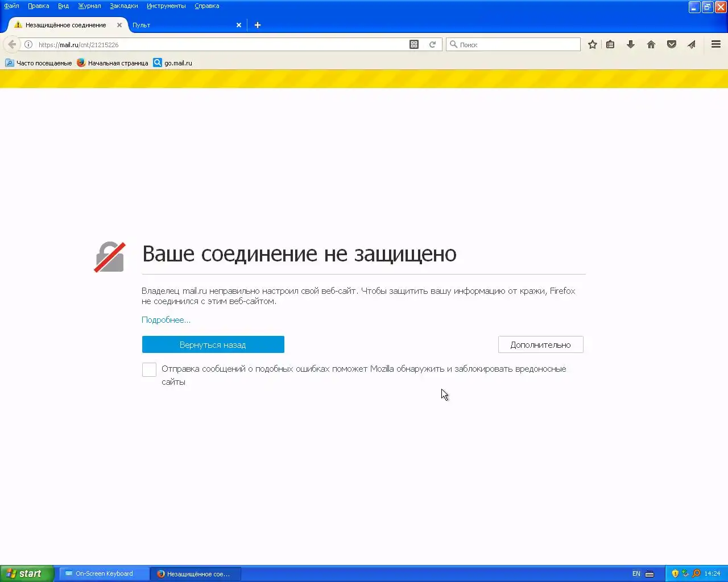Viewport: 728px width, 582px height.
Task: Open the Pocket icon in the toolbar
Action: click(x=672, y=44)
